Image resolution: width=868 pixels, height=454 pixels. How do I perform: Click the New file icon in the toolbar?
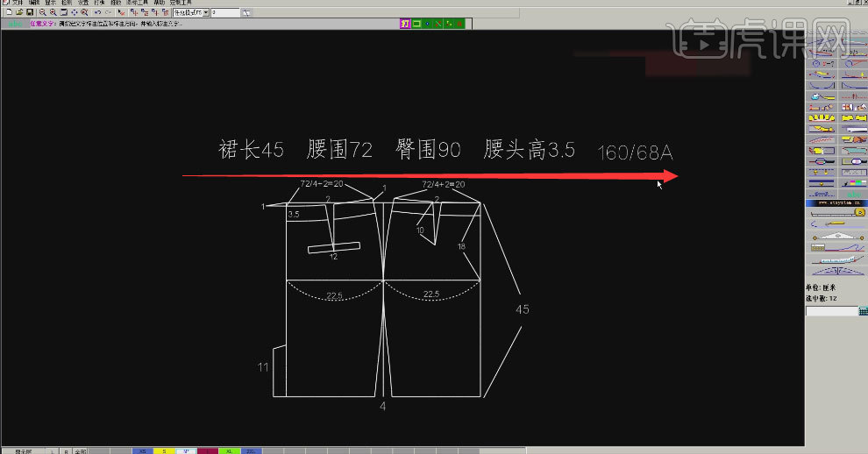point(7,13)
